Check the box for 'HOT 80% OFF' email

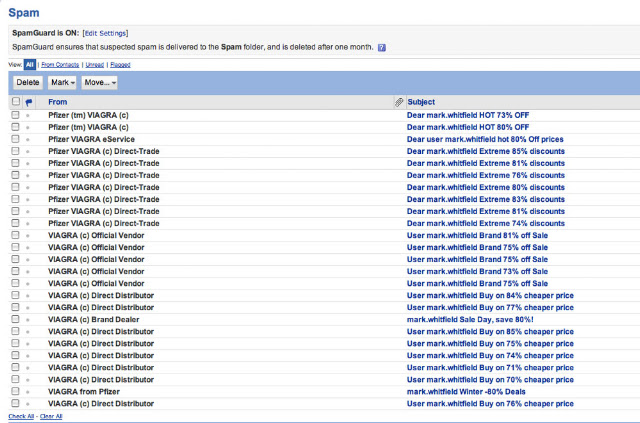(16, 127)
